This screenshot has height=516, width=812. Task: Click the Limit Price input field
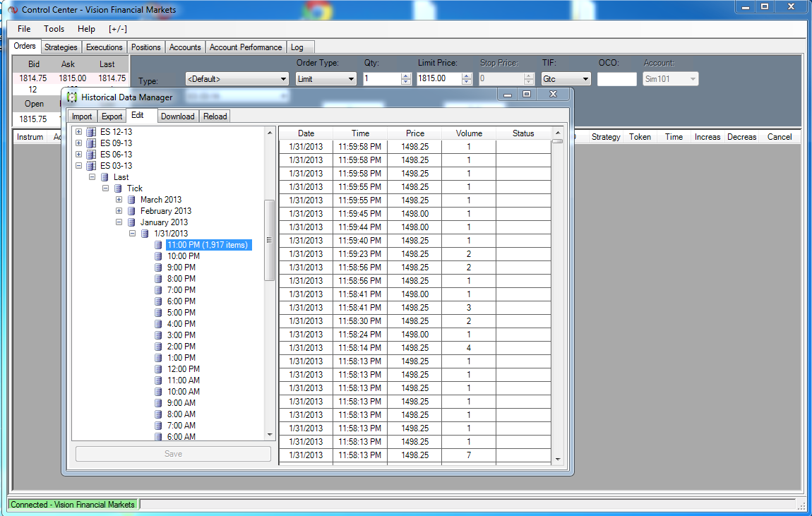439,78
